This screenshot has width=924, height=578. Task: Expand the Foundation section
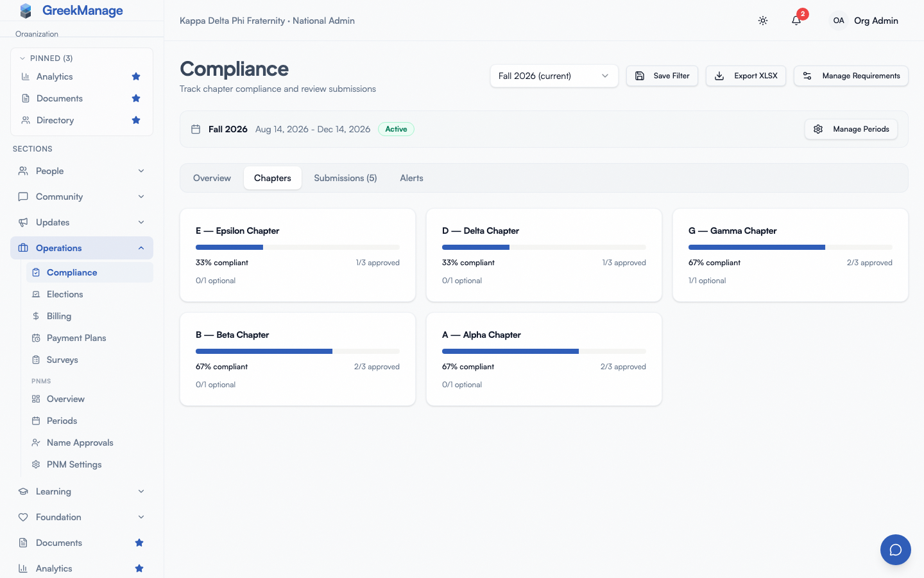(81, 517)
